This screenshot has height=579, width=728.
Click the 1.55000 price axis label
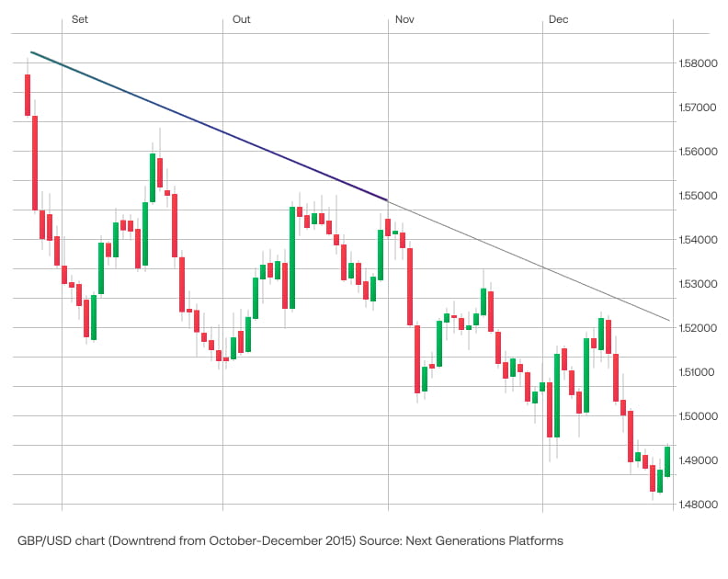point(698,196)
